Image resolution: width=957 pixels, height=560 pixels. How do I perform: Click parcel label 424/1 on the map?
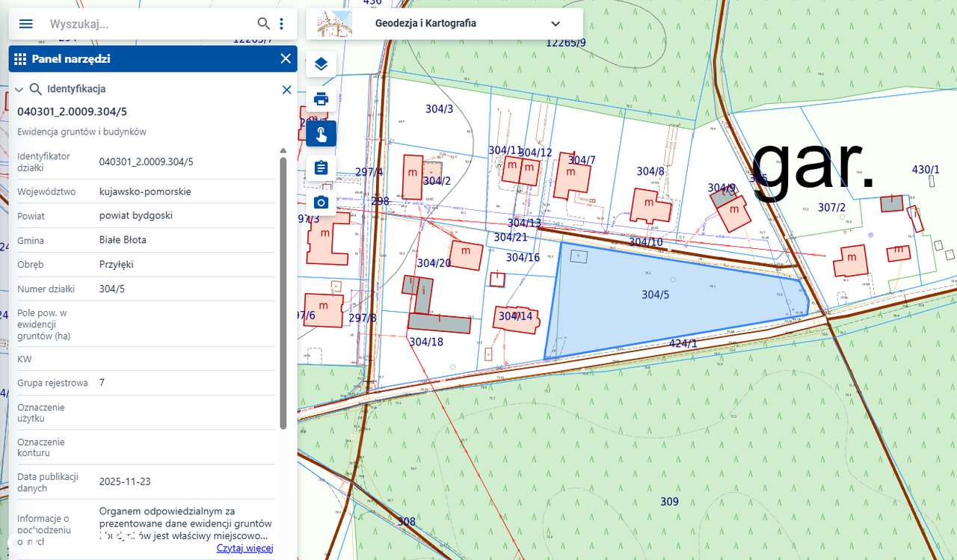pos(683,344)
